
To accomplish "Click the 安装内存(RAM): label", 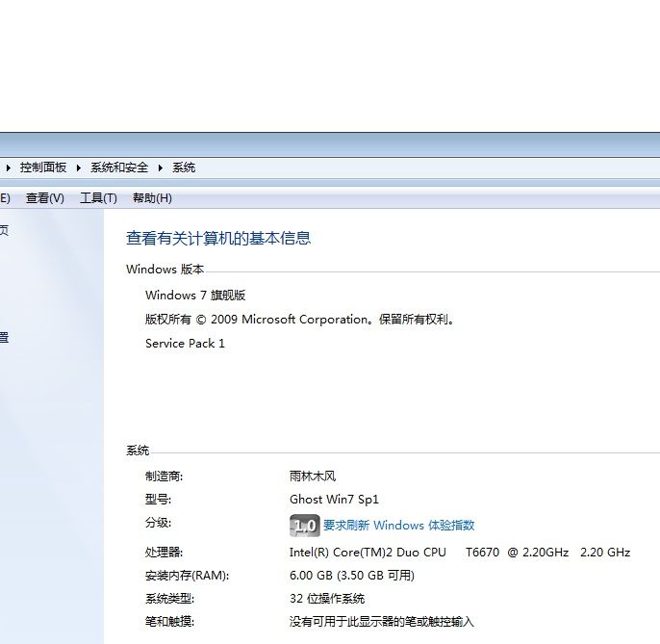I will (188, 576).
